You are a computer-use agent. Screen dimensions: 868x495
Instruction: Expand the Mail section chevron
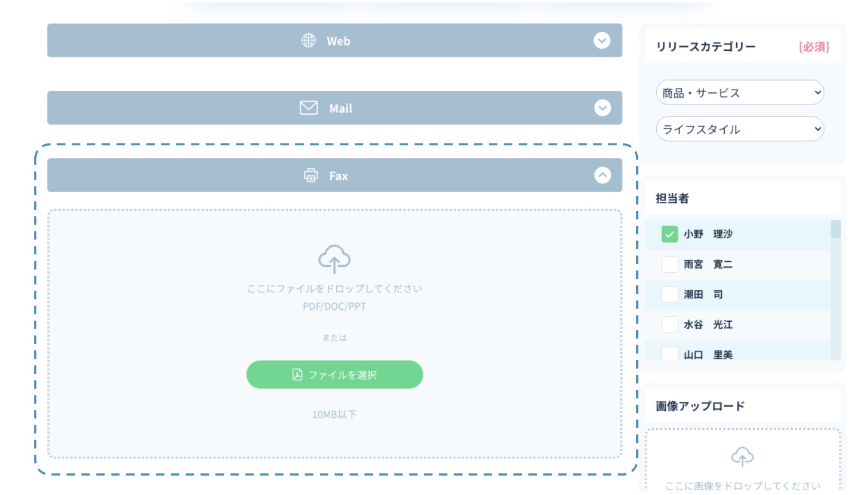[x=602, y=108]
